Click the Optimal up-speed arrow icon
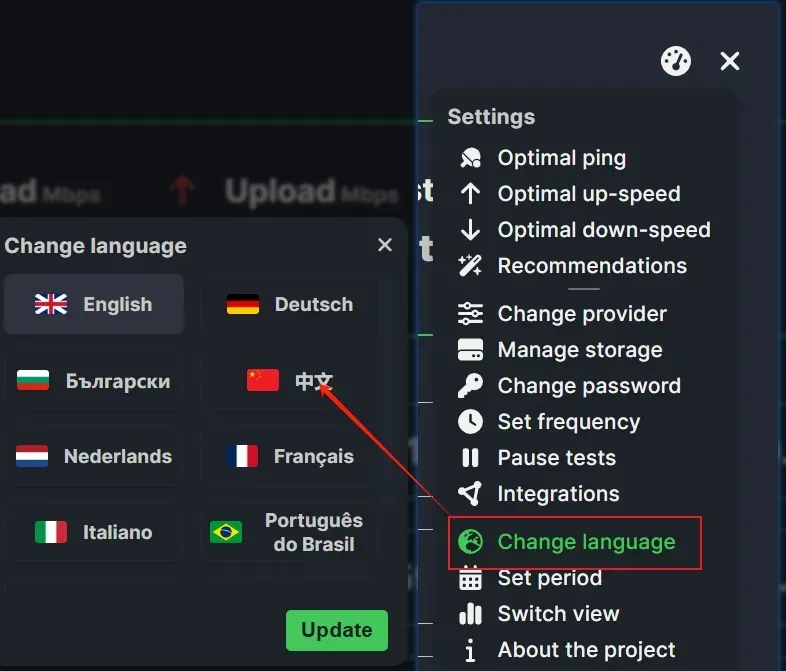The image size is (786, 671). tap(470, 194)
